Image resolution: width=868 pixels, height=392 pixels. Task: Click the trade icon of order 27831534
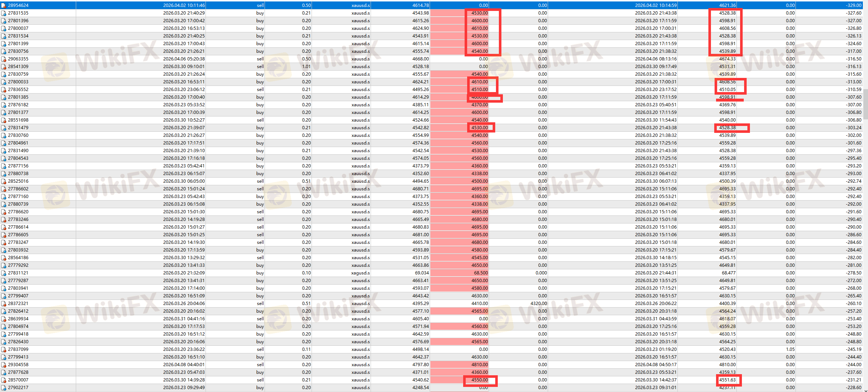pyautogui.click(x=4, y=36)
